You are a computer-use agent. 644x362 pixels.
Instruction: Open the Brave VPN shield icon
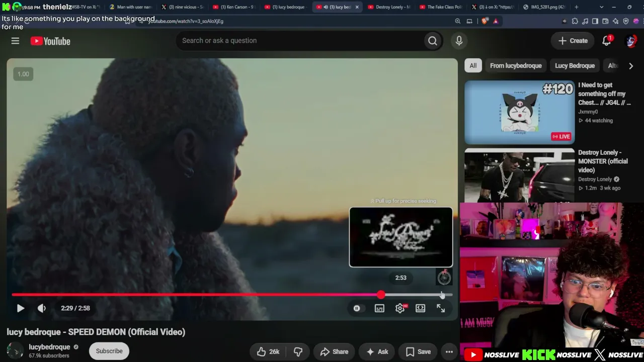(626, 21)
